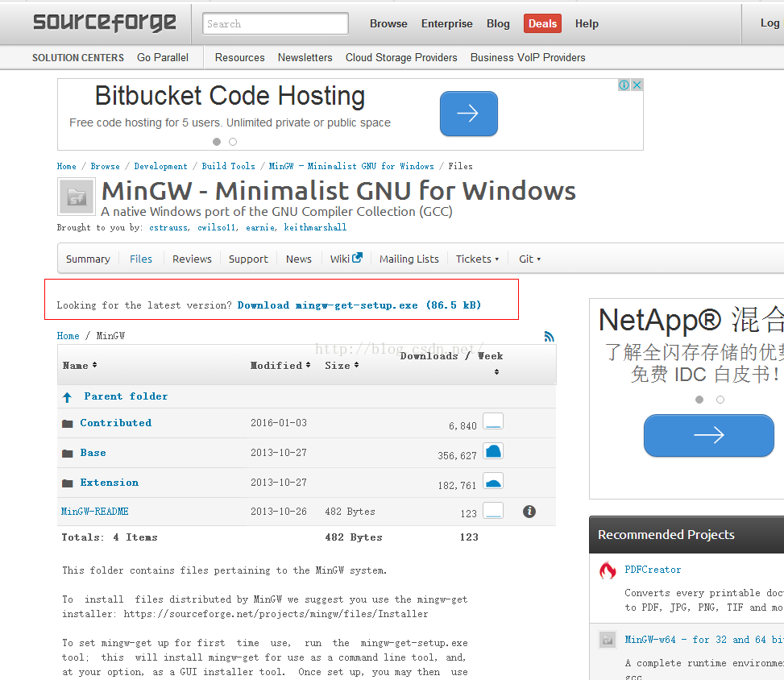Click the Base folder icon
The image size is (784, 680).
point(68,454)
